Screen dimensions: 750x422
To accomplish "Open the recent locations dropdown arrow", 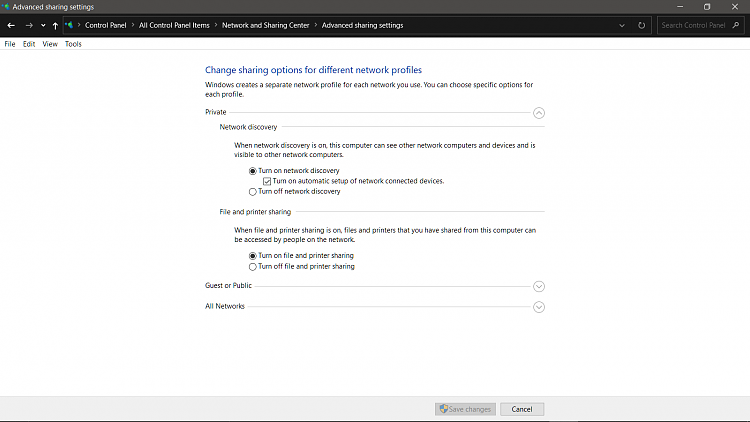I will pyautogui.click(x=43, y=25).
